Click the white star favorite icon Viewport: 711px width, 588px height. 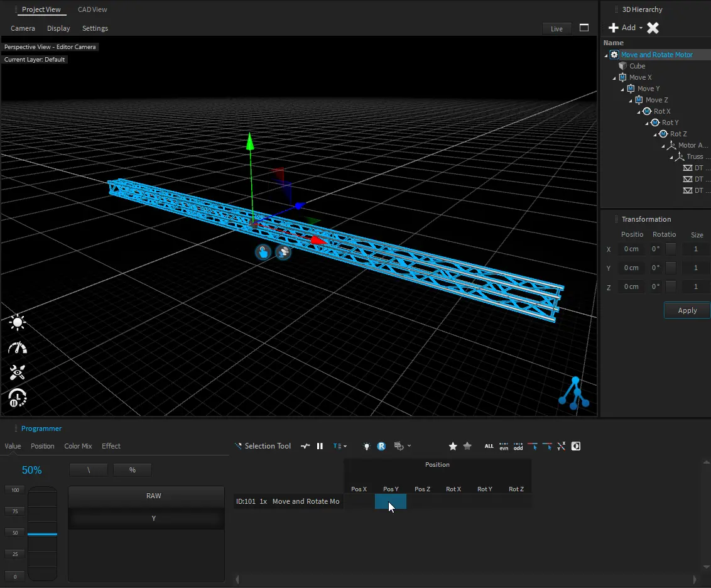pyautogui.click(x=453, y=446)
